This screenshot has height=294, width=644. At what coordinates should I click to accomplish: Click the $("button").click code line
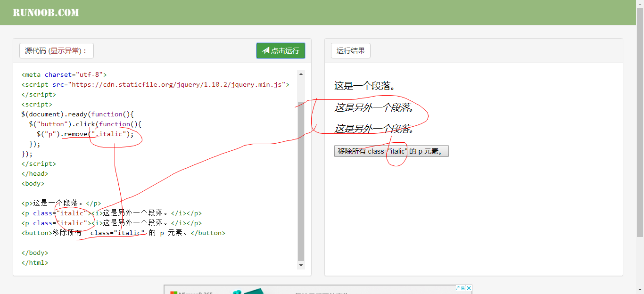point(85,124)
